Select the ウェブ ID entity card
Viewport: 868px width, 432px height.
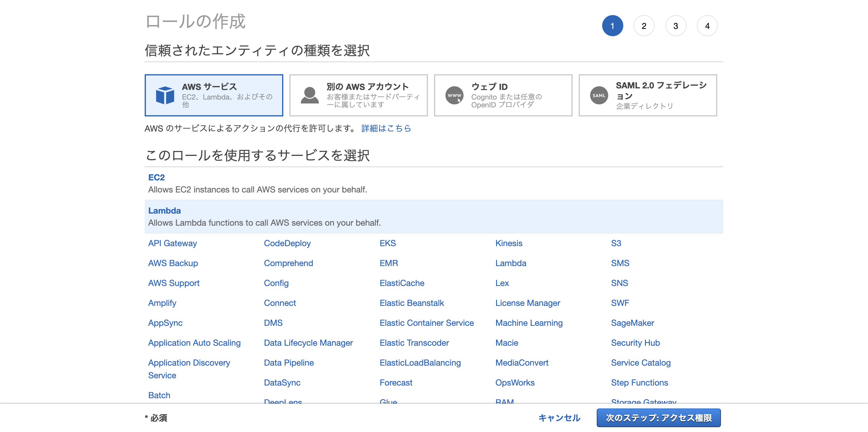point(503,95)
